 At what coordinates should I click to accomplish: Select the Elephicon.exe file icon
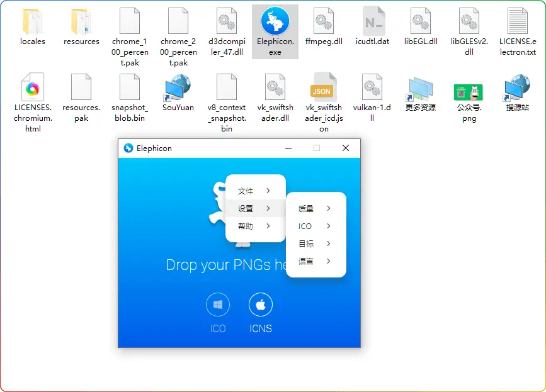tap(275, 23)
